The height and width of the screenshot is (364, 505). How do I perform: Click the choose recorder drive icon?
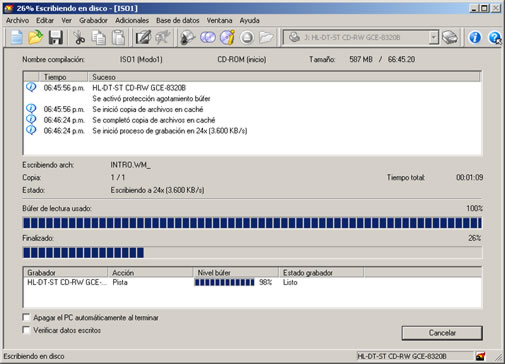click(450, 37)
